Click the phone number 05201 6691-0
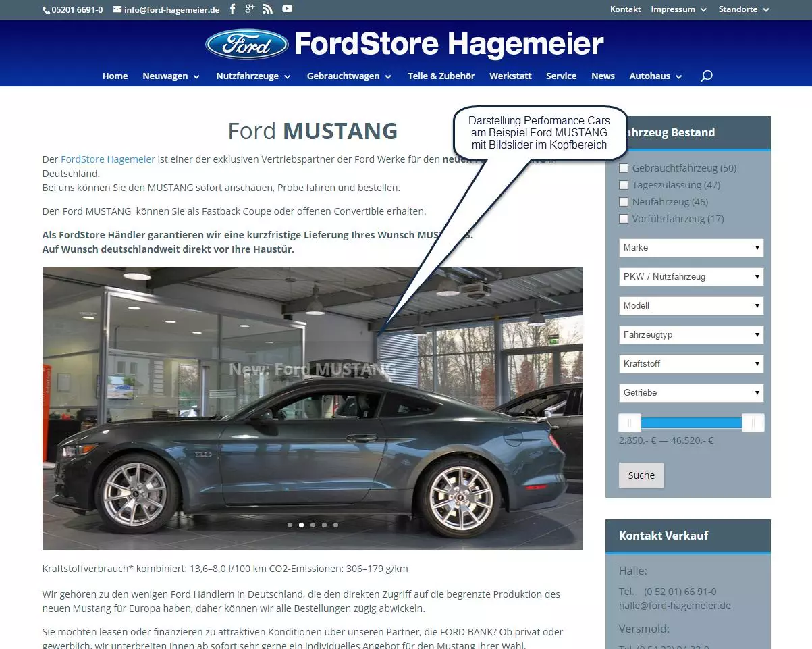Screen dimensions: 812x649 click(x=73, y=10)
